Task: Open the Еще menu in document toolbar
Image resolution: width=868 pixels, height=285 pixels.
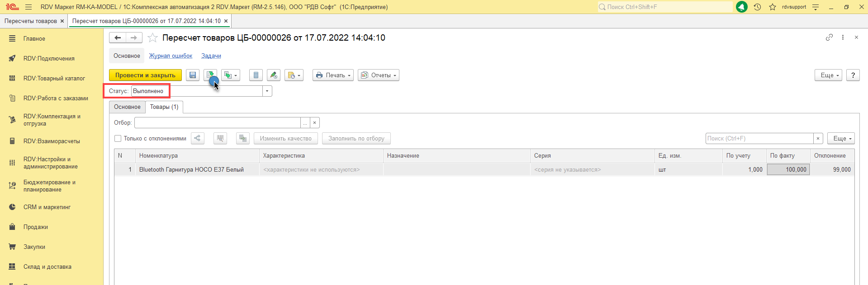Action: (x=829, y=75)
